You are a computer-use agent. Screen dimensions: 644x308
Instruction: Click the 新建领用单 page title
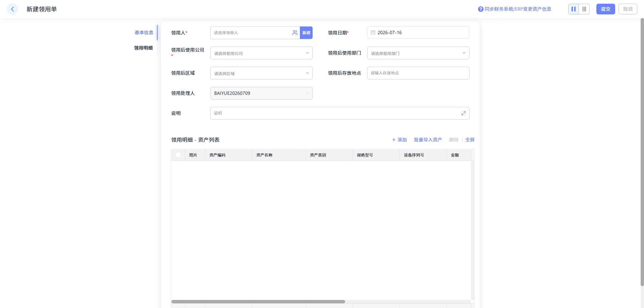pos(42,9)
